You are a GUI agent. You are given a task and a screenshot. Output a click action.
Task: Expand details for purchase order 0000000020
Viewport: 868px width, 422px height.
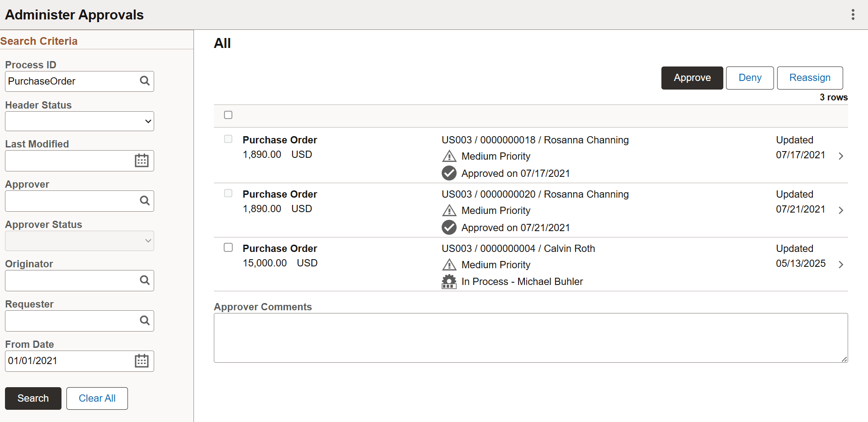pyautogui.click(x=841, y=210)
